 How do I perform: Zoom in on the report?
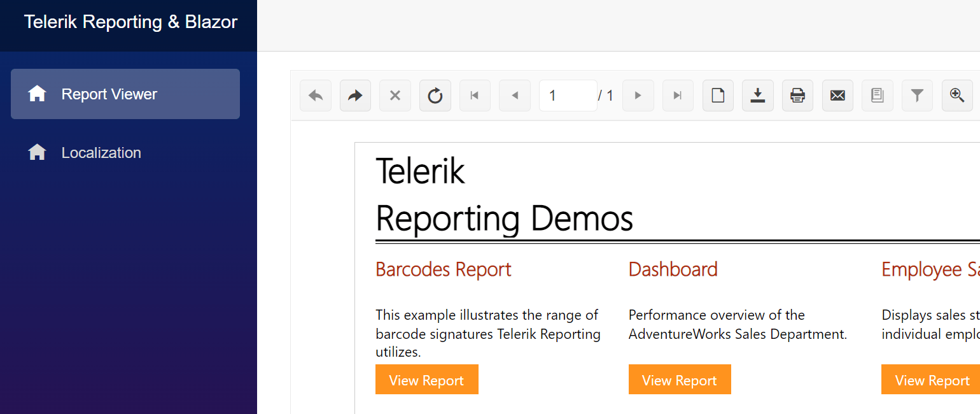pos(957,96)
